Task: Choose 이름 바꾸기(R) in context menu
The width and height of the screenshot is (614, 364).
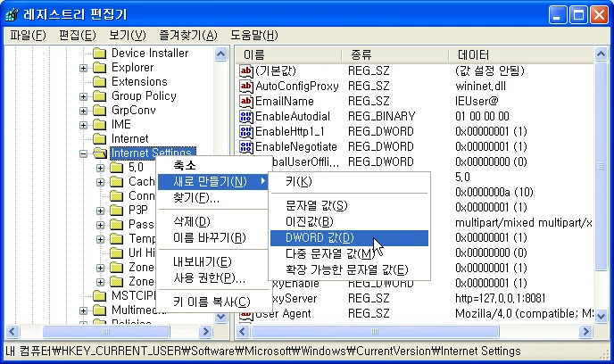Action: tap(212, 238)
